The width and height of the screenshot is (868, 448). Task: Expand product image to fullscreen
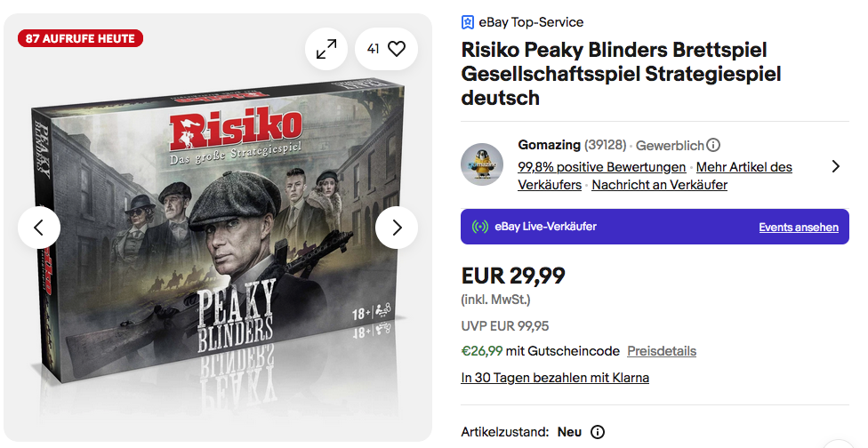coord(326,49)
